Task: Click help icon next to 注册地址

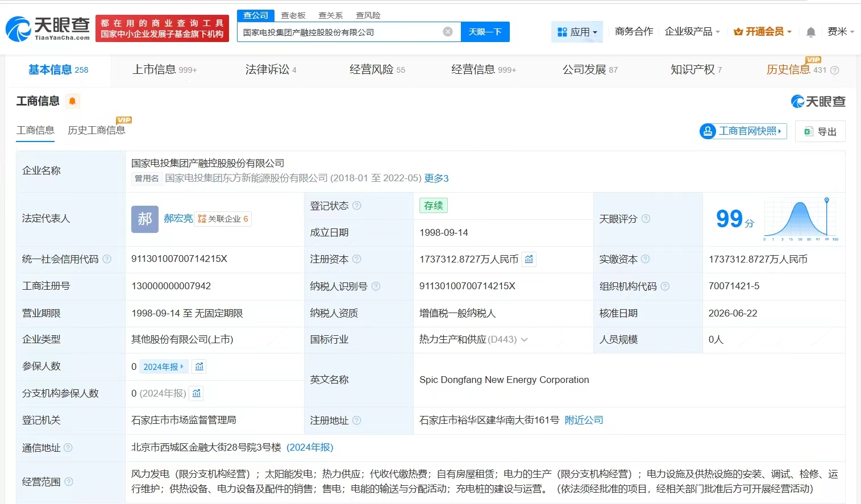Action: (357, 420)
